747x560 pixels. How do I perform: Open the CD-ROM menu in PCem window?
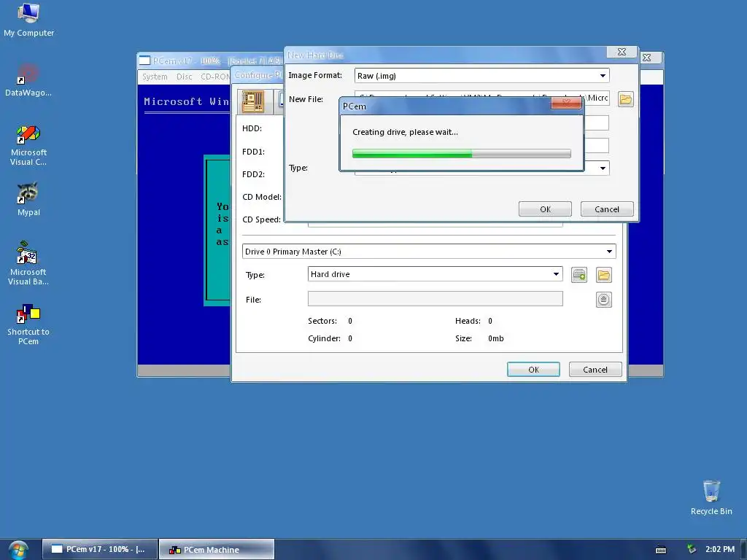pyautogui.click(x=215, y=77)
